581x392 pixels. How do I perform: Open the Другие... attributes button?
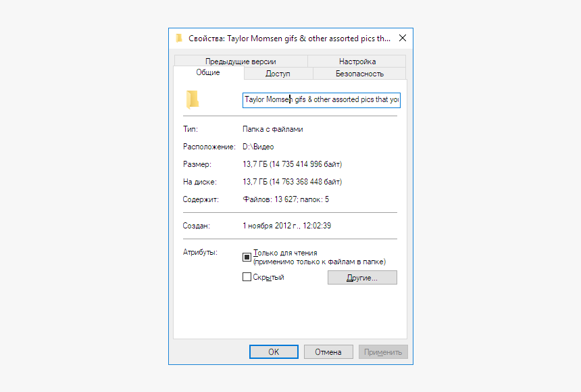tap(362, 277)
